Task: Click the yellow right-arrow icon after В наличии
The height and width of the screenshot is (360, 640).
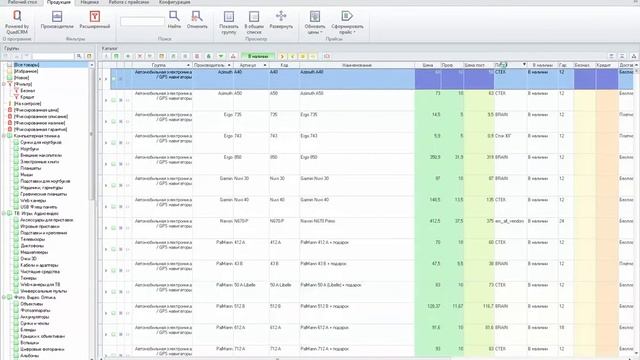Action: click(x=282, y=56)
